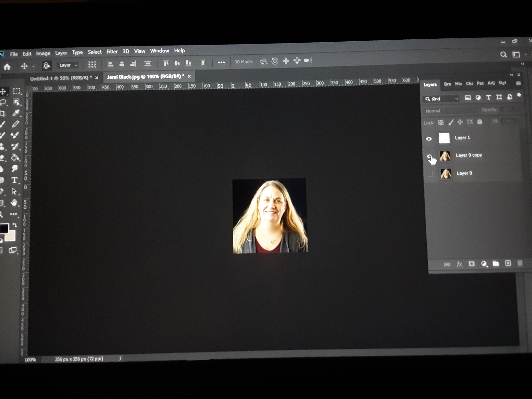
Task: Select the Hand tool
Action: point(14,203)
